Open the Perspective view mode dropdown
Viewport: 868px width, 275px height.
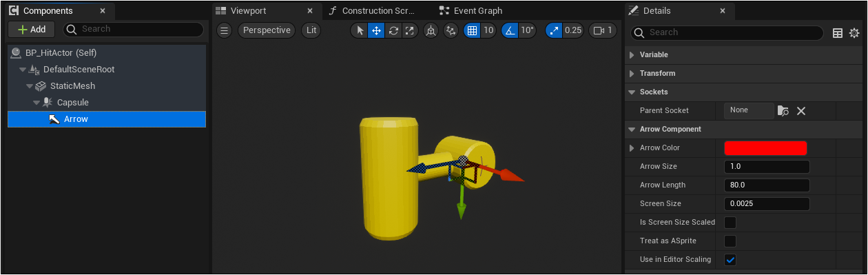[267, 30]
